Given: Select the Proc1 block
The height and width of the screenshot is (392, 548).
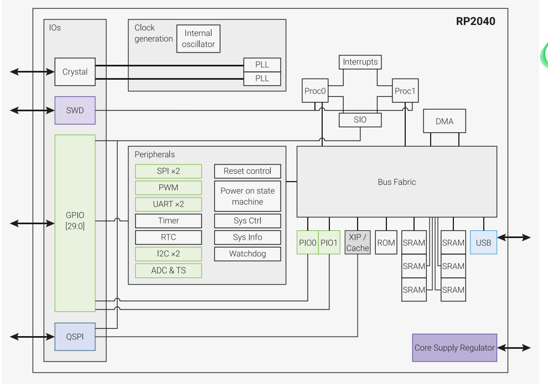Looking at the screenshot, I should click(405, 91).
